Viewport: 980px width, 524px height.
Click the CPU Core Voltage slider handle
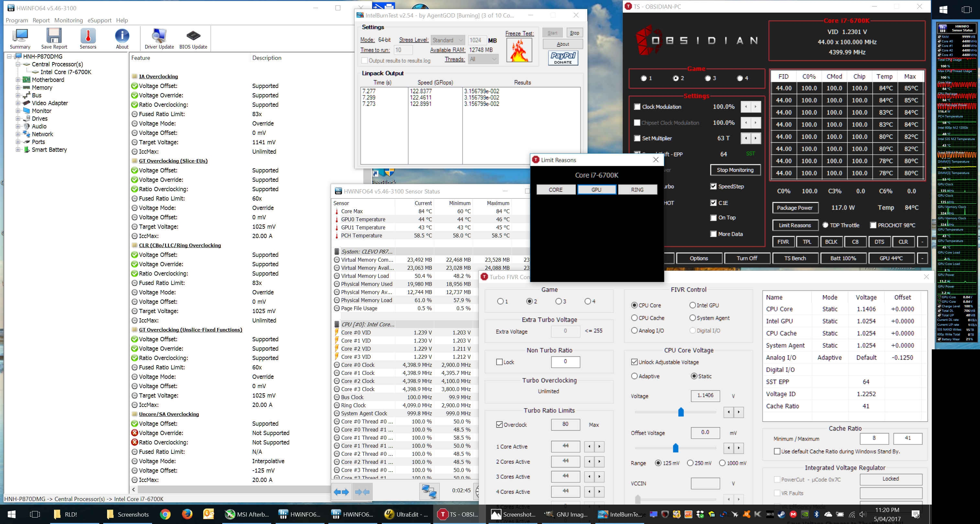point(681,412)
